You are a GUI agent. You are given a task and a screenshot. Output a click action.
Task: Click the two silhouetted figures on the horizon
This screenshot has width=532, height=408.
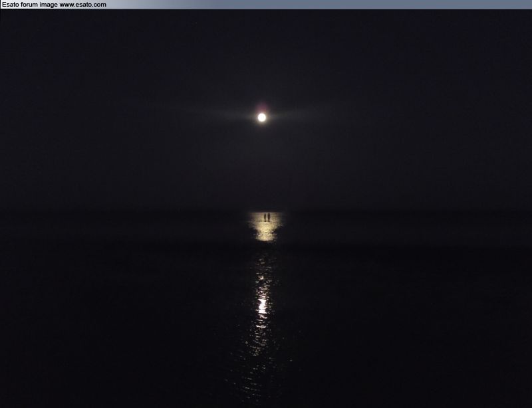(x=267, y=217)
